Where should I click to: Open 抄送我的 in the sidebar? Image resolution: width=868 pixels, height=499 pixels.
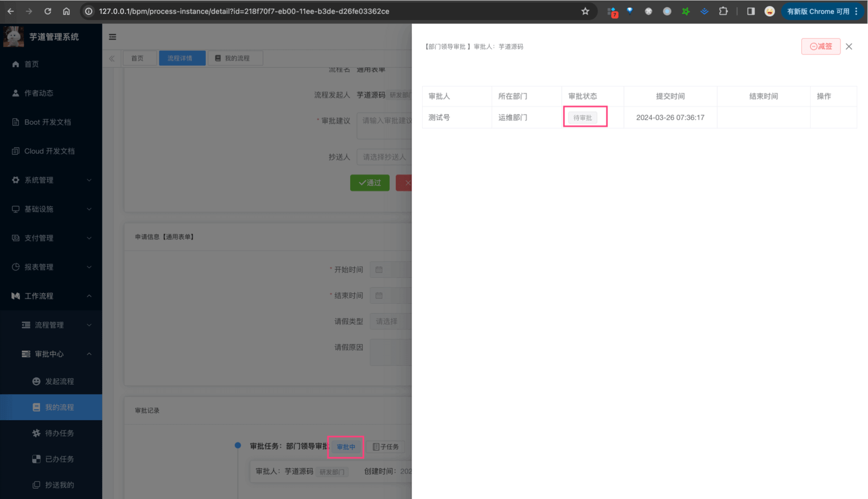(59, 484)
